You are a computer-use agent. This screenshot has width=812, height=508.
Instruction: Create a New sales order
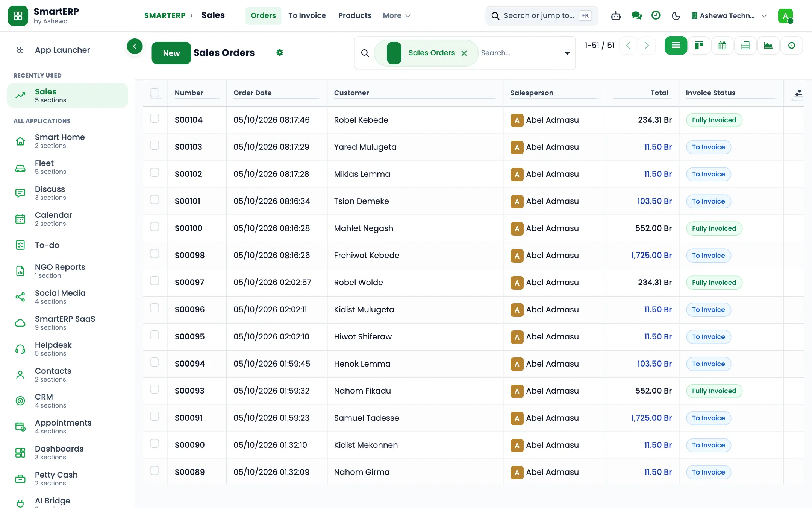pyautogui.click(x=171, y=53)
